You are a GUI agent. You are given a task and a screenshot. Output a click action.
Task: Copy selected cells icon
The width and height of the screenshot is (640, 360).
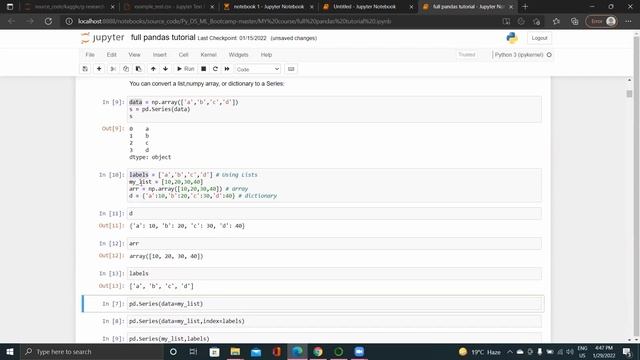pyautogui.click(x=126, y=69)
